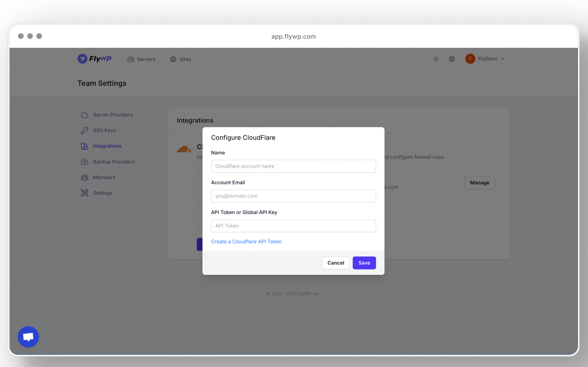Click the Account Email label

pos(228,182)
